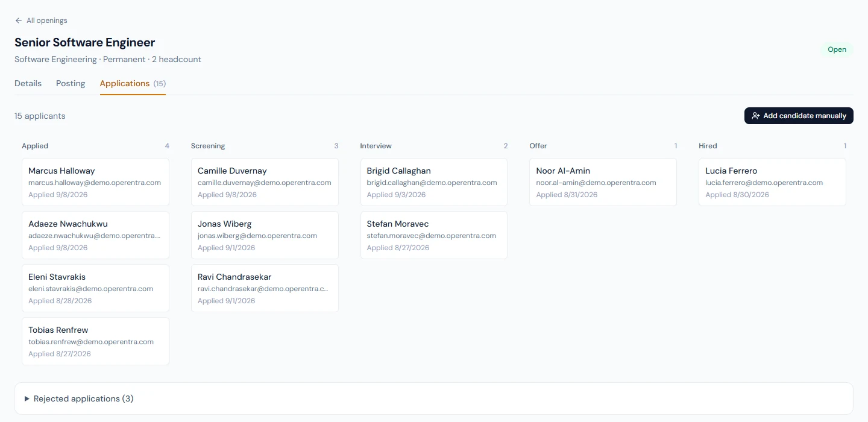Viewport: 868px width, 422px height.
Task: Click Brigid Callaghan's name
Action: click(399, 171)
